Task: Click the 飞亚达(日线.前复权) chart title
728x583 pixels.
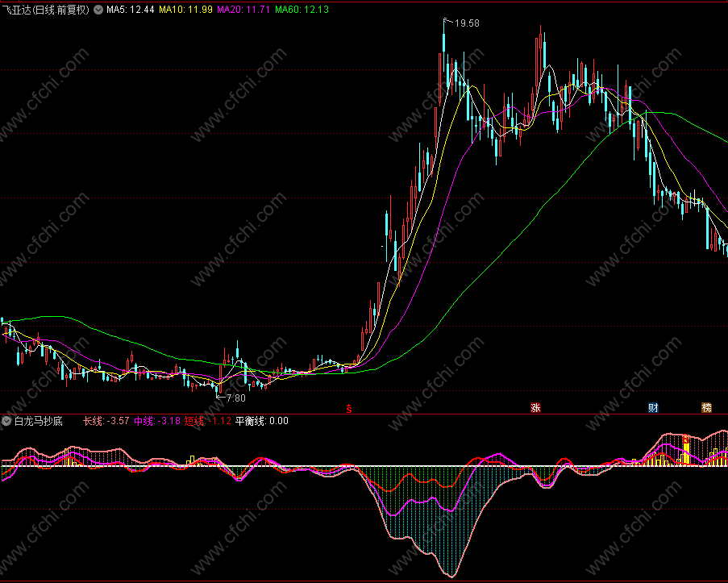Action: point(45,10)
